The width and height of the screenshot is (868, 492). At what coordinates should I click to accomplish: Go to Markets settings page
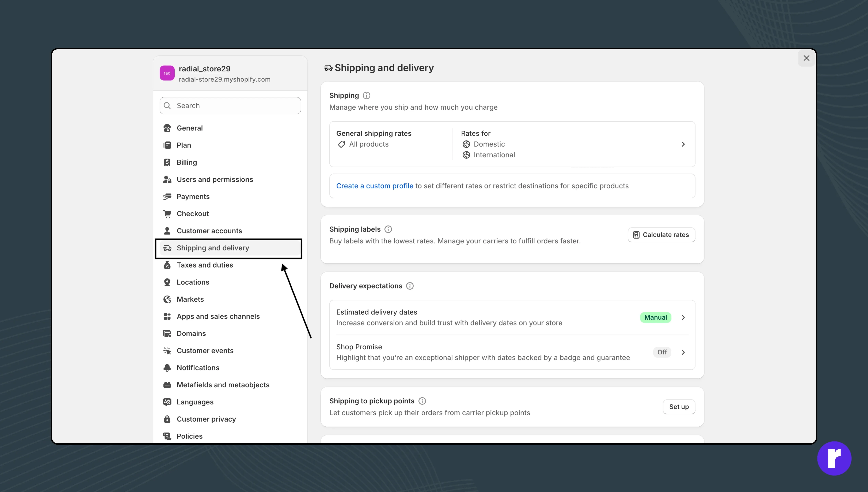click(x=190, y=299)
